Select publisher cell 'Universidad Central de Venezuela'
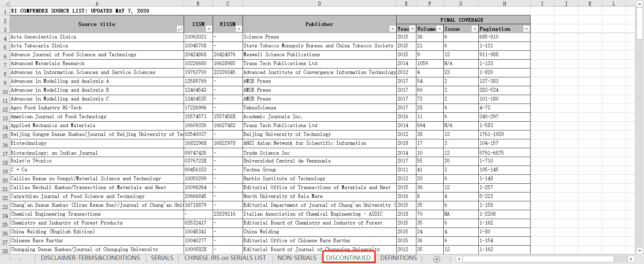 319,161
